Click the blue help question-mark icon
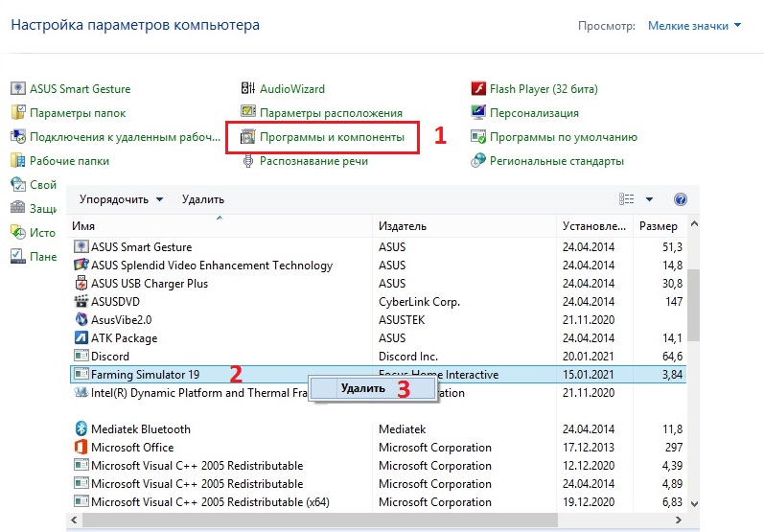The height and width of the screenshot is (532, 764). click(x=681, y=199)
